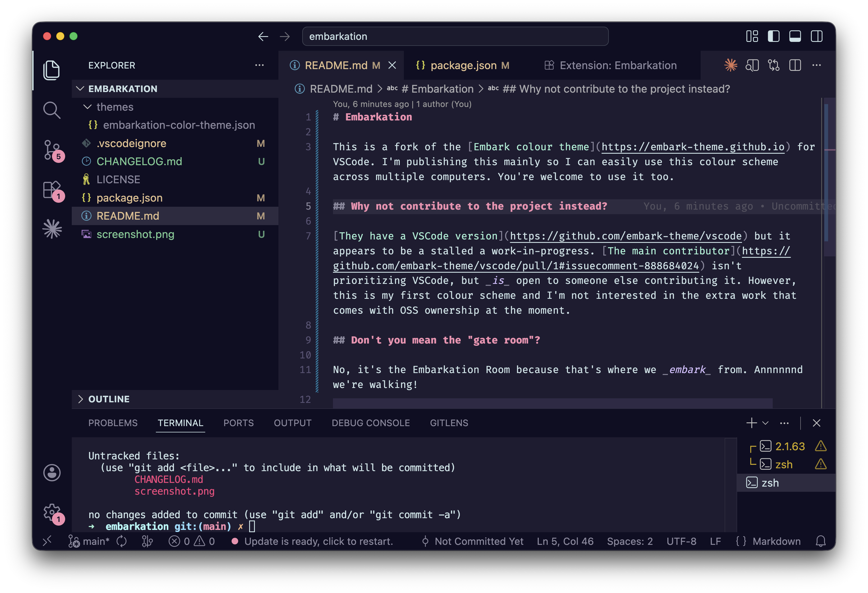
Task: Split the editor using the split icon
Action: [795, 65]
